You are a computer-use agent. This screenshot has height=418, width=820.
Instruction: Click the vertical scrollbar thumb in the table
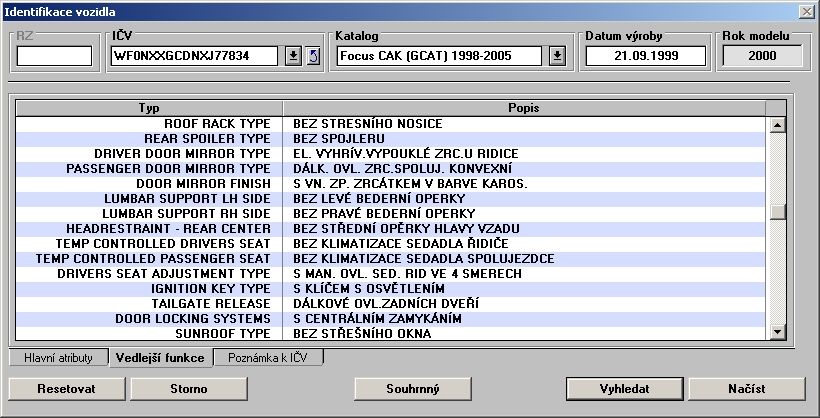[x=775, y=211]
